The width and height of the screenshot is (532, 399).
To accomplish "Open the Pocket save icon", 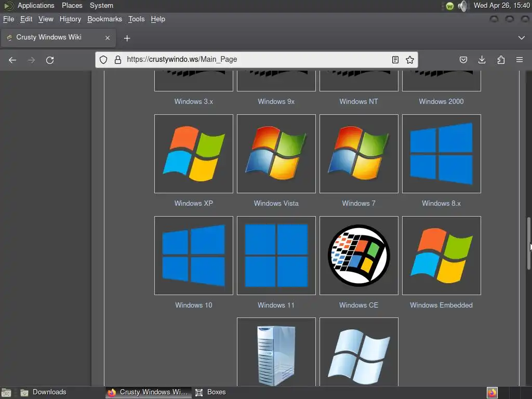I will 463,60.
